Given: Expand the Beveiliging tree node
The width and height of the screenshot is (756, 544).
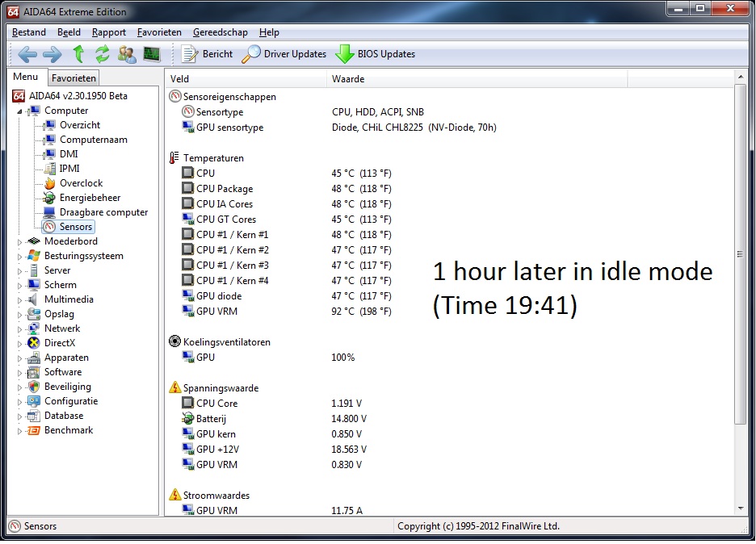Looking at the screenshot, I should point(19,387).
